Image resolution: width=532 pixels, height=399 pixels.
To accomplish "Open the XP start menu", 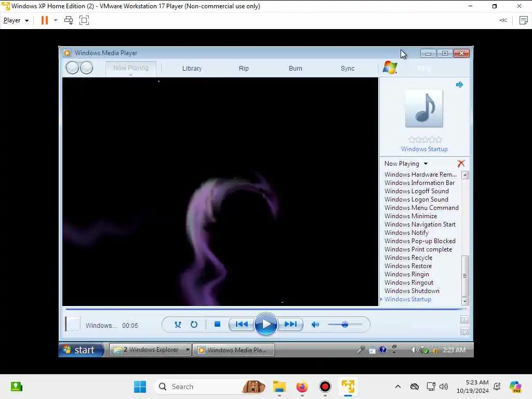I will click(81, 350).
